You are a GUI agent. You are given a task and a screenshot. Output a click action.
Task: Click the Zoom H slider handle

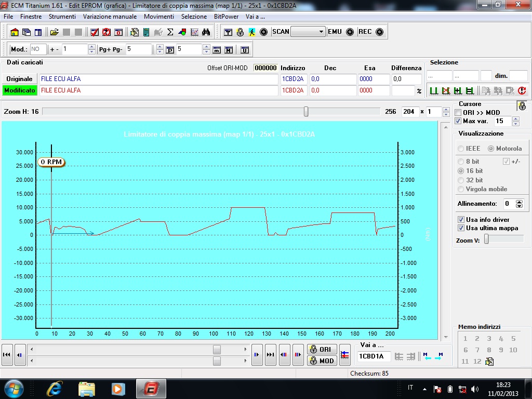click(306, 112)
